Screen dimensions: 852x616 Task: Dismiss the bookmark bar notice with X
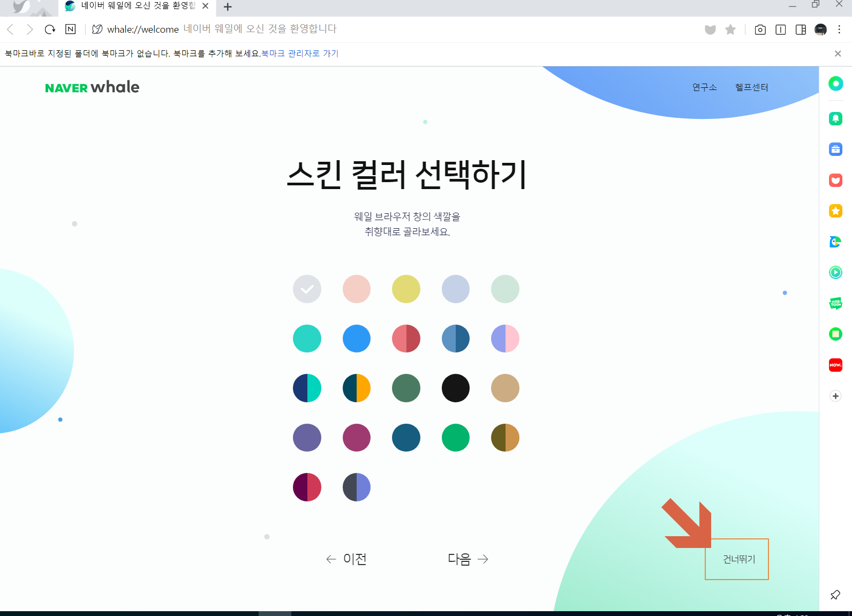click(838, 54)
